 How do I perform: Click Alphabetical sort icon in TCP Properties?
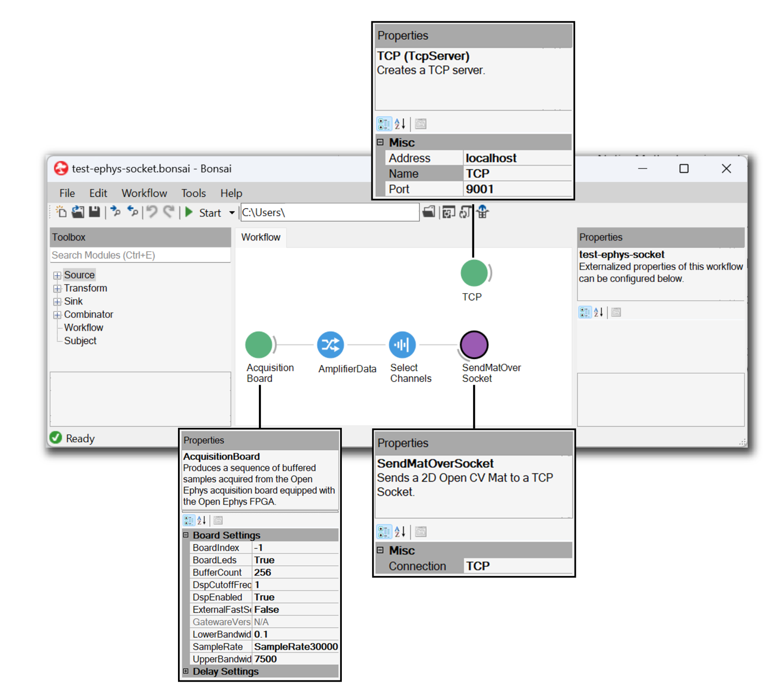400,124
